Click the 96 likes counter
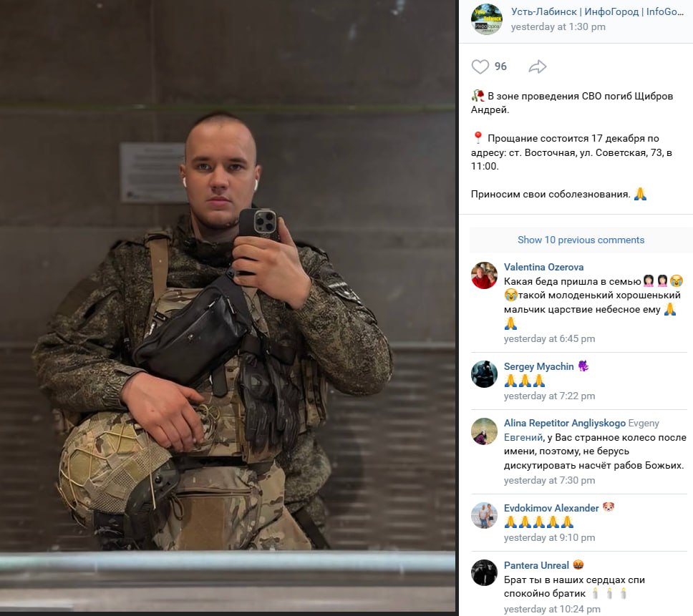 (500, 67)
